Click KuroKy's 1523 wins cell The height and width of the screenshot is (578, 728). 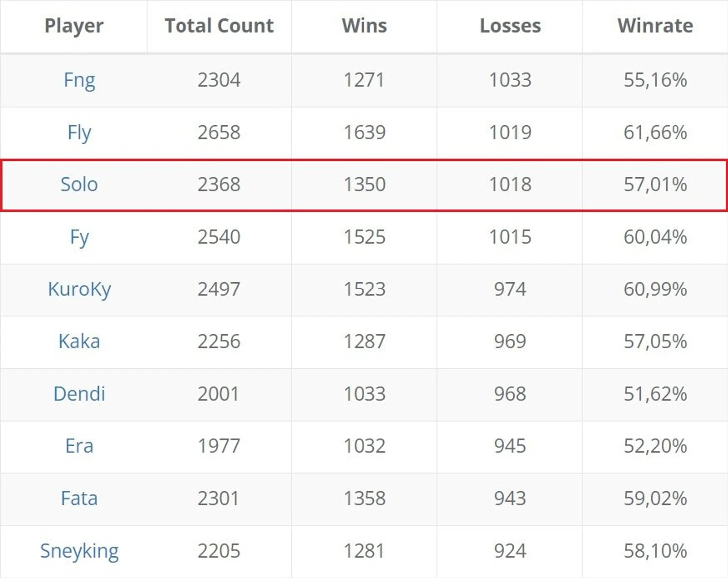(364, 289)
